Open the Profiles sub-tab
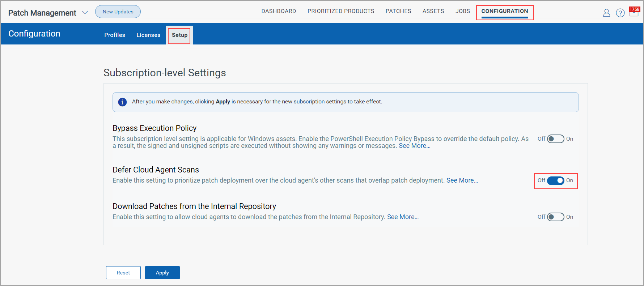 115,35
